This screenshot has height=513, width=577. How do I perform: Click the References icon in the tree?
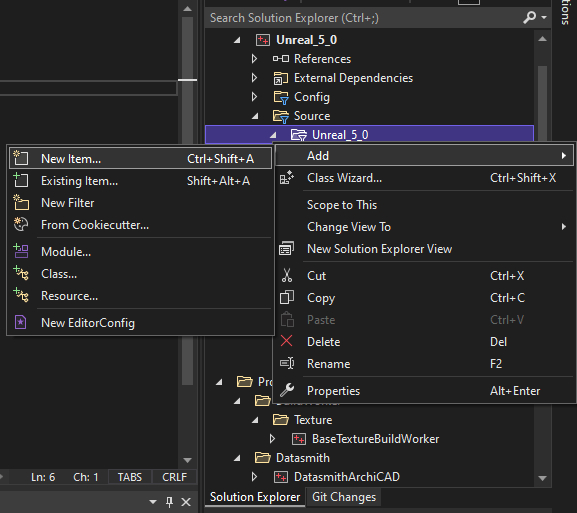coord(281,59)
